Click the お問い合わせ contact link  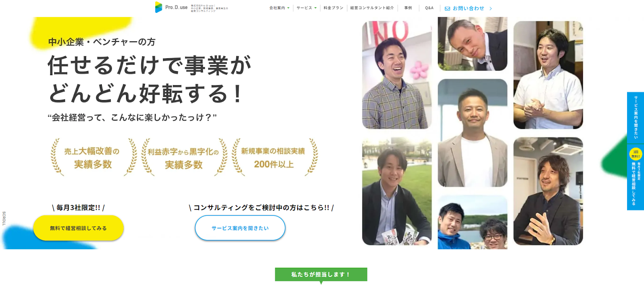tap(469, 8)
